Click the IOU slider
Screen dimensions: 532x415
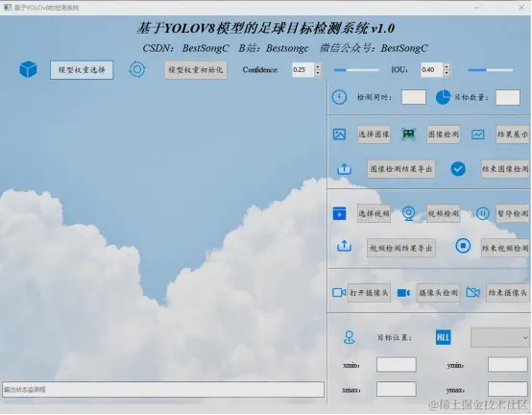490,70
